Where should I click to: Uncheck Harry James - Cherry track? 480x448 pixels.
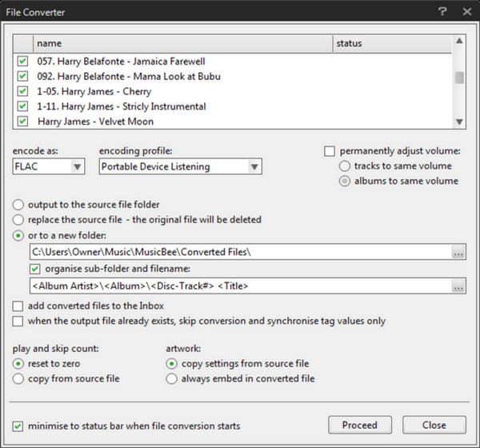click(22, 91)
